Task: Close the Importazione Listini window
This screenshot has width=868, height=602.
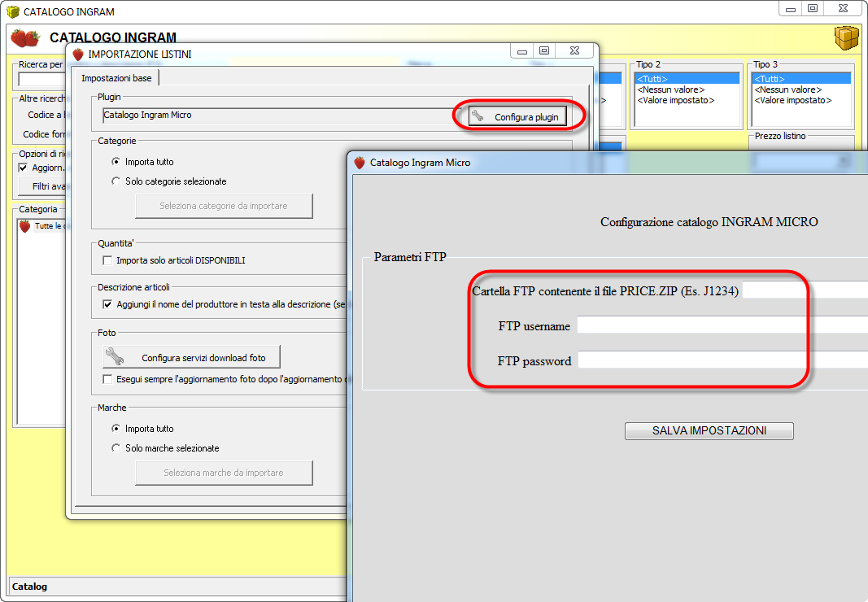Action: coord(574,51)
